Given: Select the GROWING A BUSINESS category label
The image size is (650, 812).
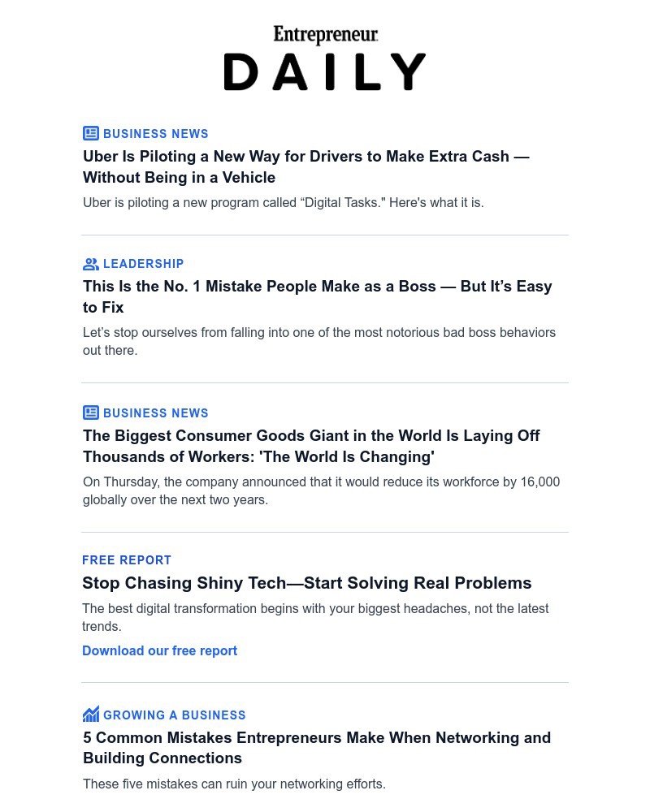Looking at the screenshot, I should pyautogui.click(x=175, y=715).
